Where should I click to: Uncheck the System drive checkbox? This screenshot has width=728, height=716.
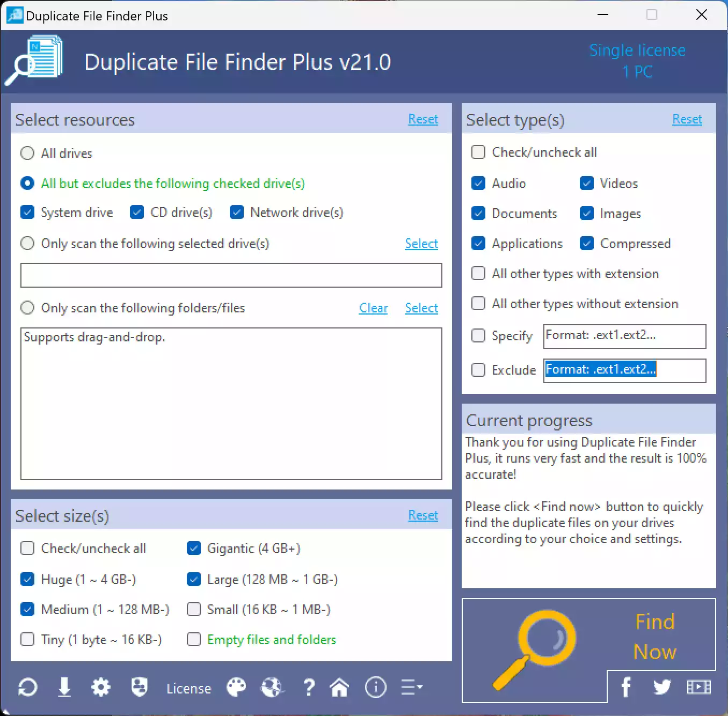pos(27,213)
